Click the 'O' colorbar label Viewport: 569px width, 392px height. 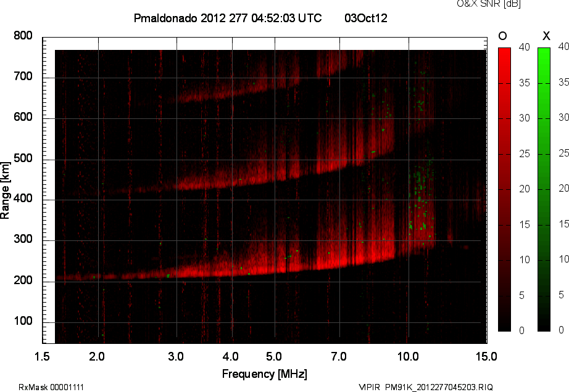(502, 36)
